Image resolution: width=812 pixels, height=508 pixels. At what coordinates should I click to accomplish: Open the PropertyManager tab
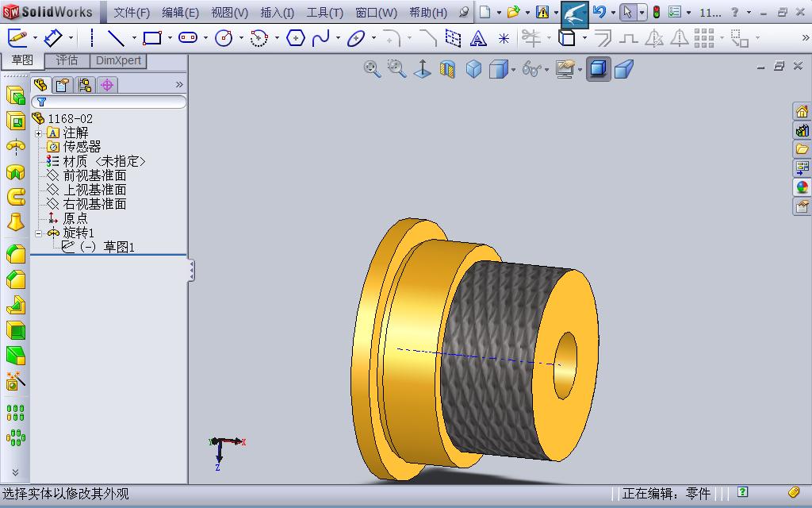click(63, 85)
